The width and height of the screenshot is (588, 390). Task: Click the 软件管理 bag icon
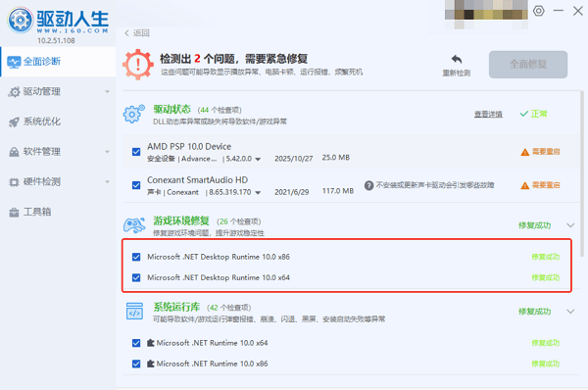[x=14, y=152]
